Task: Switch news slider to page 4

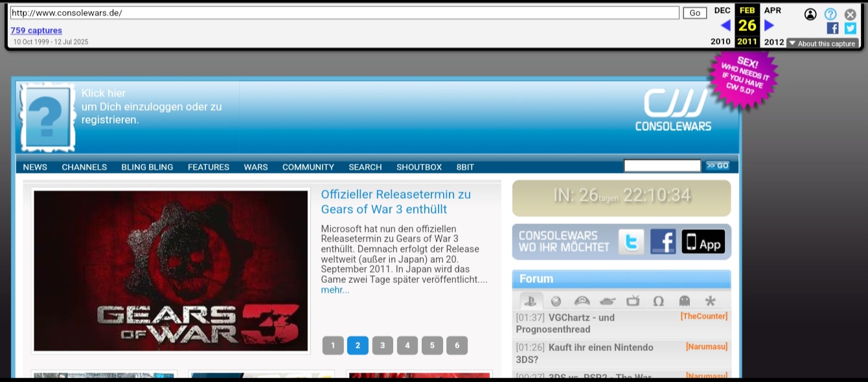Action: pos(407,346)
